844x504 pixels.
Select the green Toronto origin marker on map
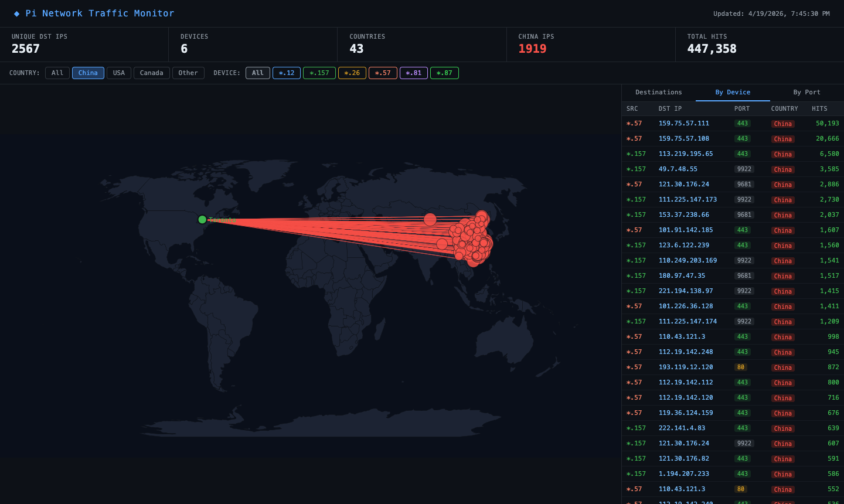tap(202, 220)
